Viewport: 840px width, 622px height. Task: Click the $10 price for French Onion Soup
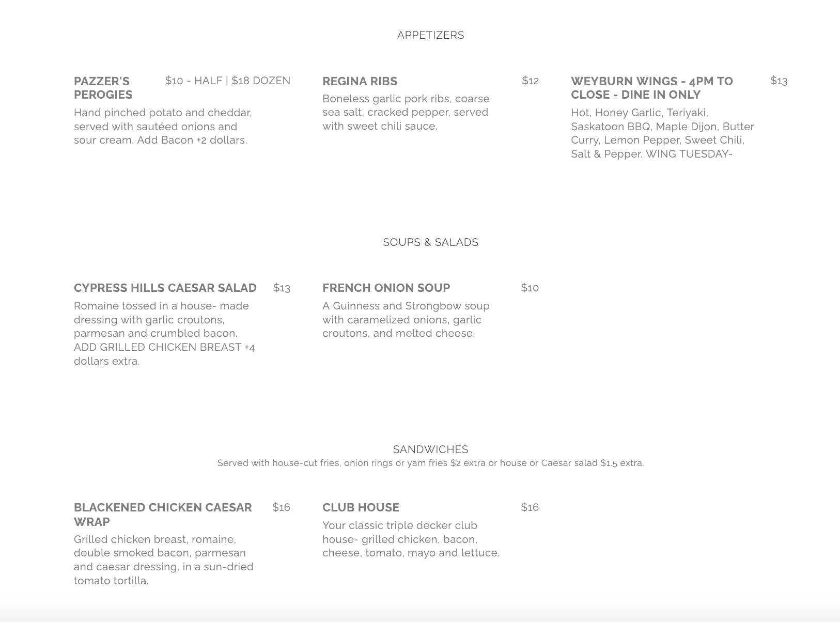click(530, 288)
